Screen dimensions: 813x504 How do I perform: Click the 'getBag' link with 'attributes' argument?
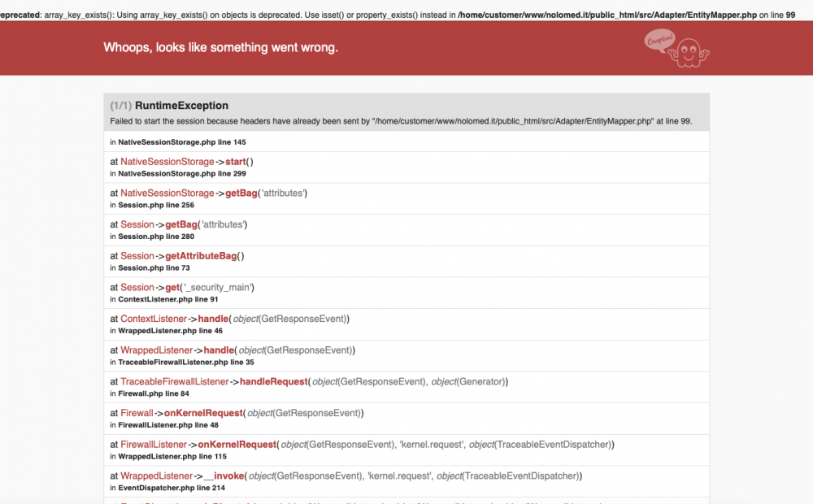(x=241, y=193)
